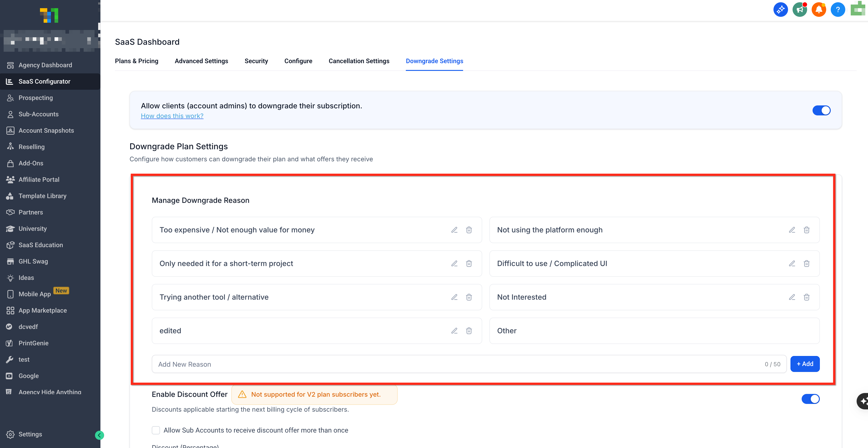Edit the 'Too expensive' downgrade reason
Viewport: 868px width, 448px height.
click(454, 230)
